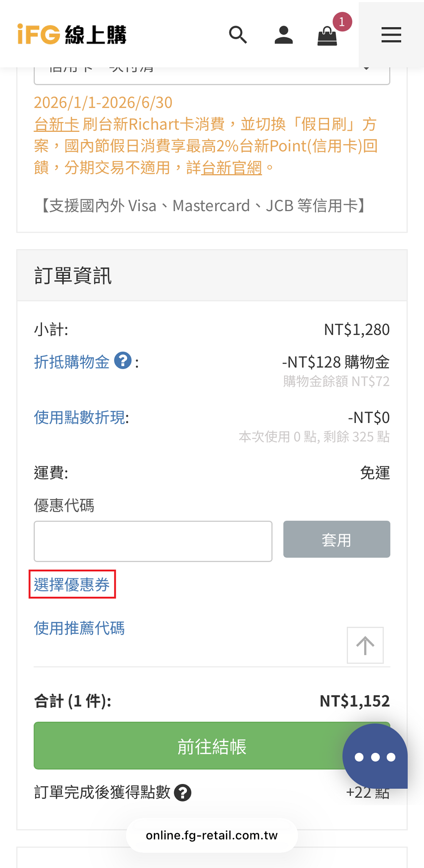The width and height of the screenshot is (424, 868).
Task: Open the search magnifier icon
Action: point(238,35)
